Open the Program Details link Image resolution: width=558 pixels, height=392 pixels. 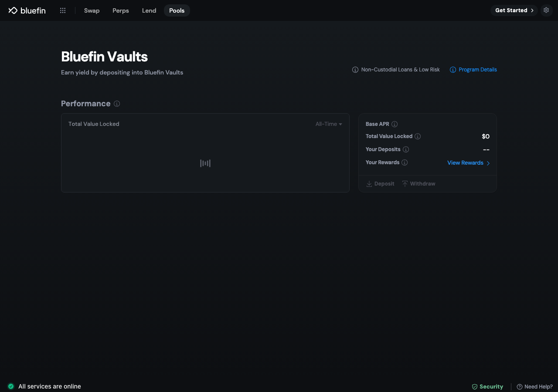[478, 70]
